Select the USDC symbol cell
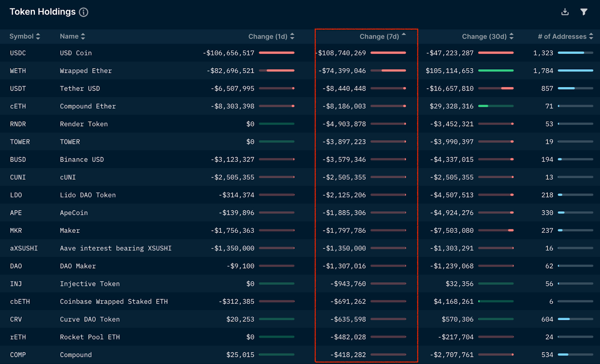This screenshot has height=364, width=600. [18, 53]
